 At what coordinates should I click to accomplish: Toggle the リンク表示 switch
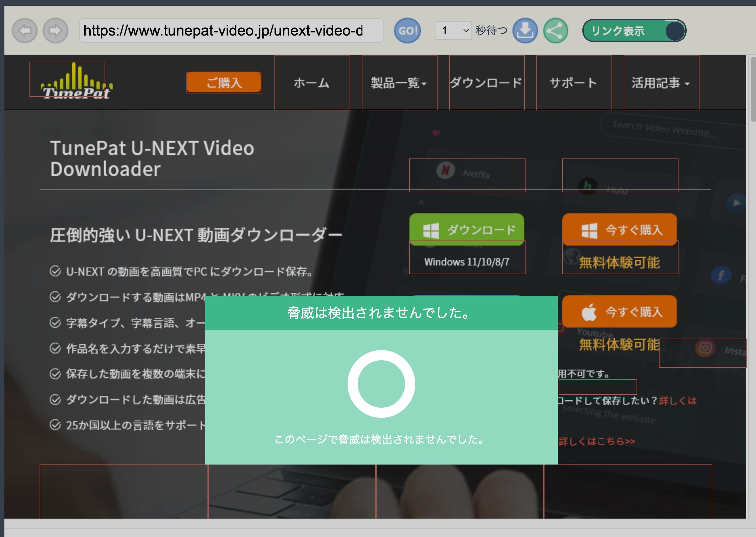635,31
